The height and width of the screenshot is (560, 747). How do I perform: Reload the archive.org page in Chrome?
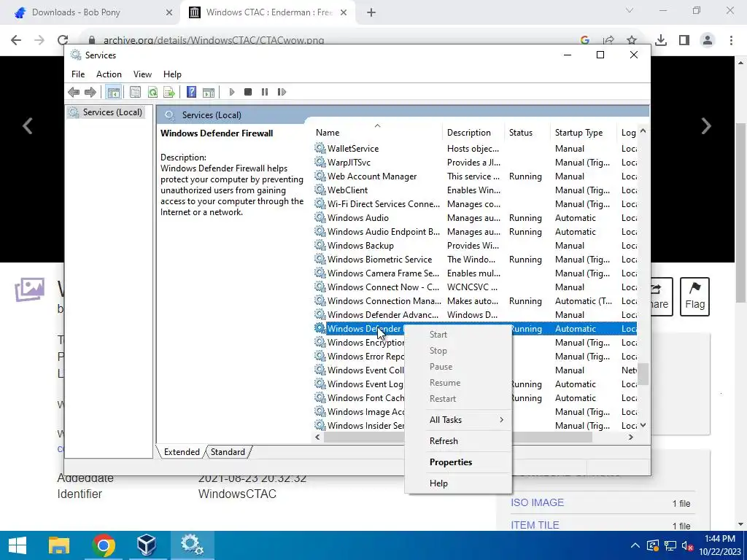point(63,40)
